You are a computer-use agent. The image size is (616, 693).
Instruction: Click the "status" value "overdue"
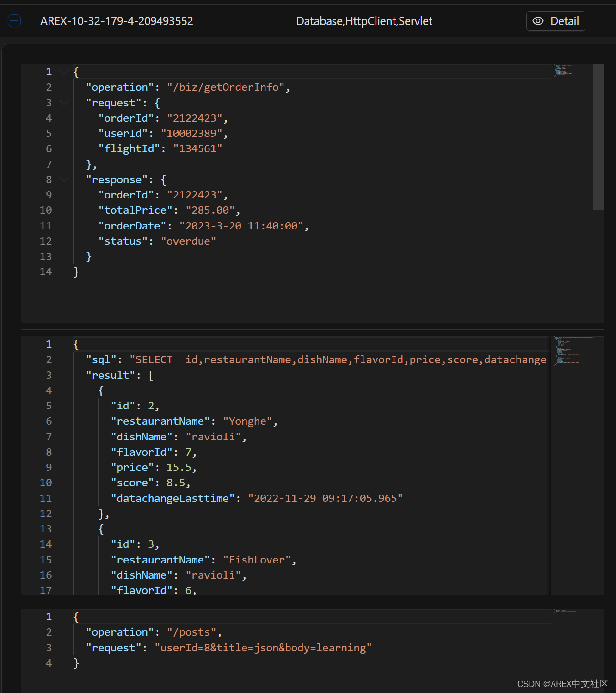coord(188,241)
